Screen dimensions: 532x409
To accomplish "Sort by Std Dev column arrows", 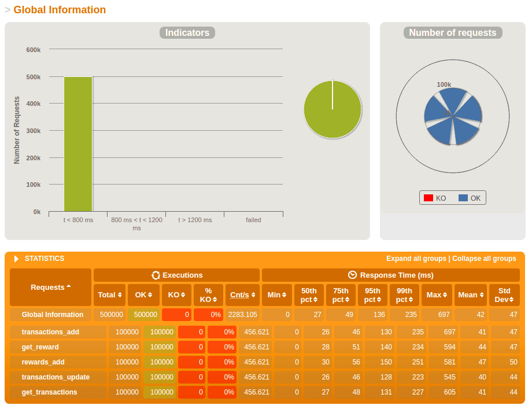I will (511, 299).
